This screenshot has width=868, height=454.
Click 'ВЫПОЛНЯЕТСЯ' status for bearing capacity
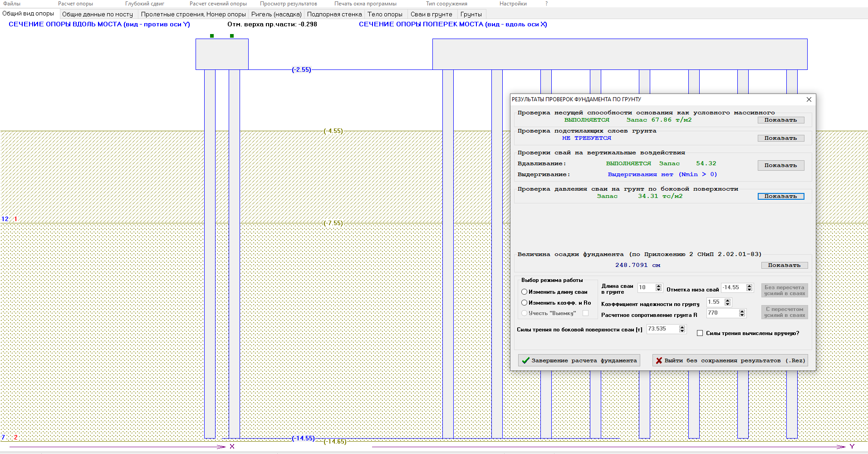coord(587,120)
